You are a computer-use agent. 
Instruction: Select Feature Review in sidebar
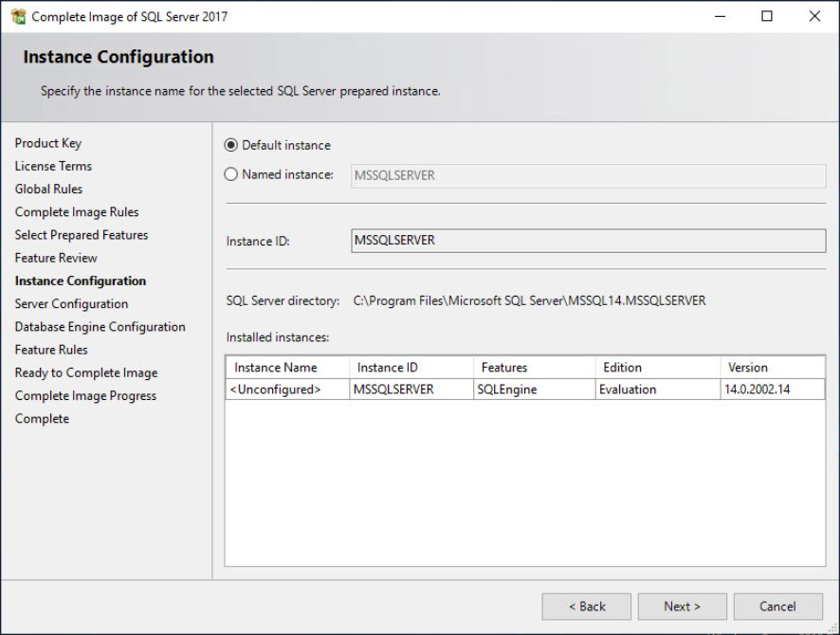pos(56,258)
